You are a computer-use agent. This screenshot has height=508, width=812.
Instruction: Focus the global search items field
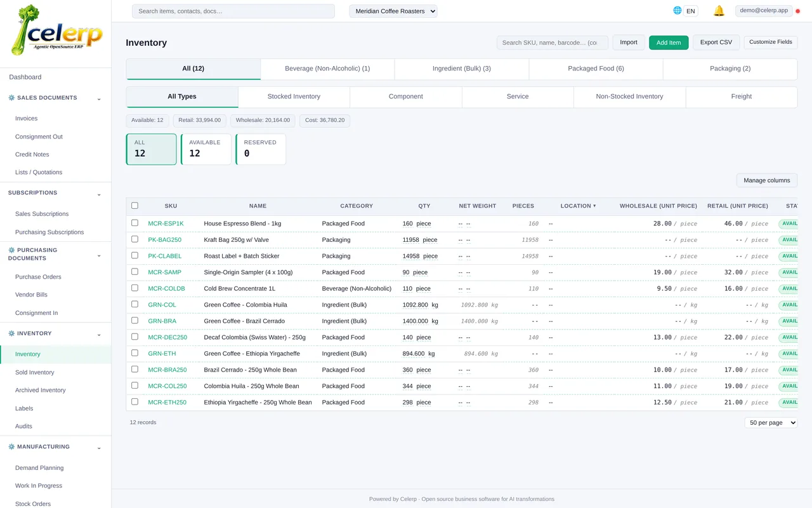coord(233,11)
